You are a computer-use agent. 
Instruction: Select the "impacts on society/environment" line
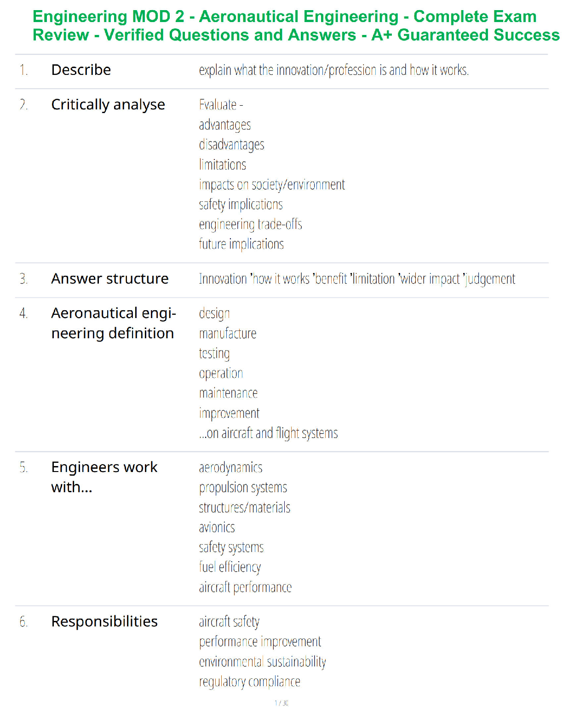[x=272, y=185]
